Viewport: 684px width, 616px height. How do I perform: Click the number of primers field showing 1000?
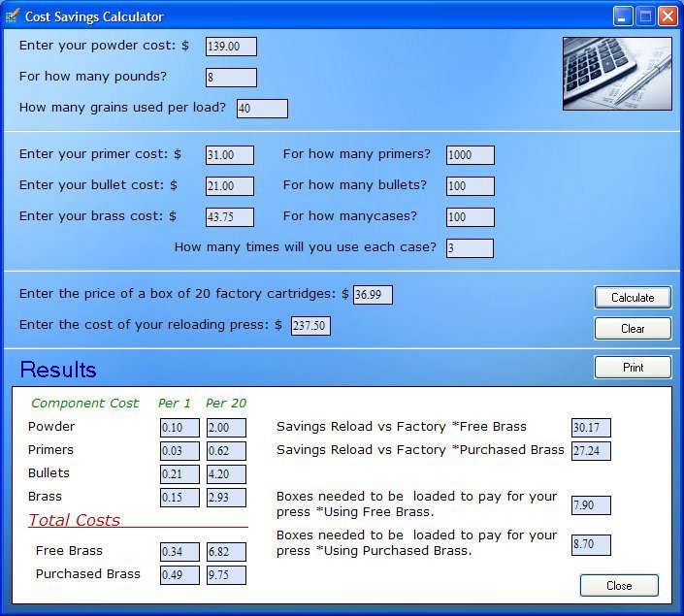pos(470,155)
